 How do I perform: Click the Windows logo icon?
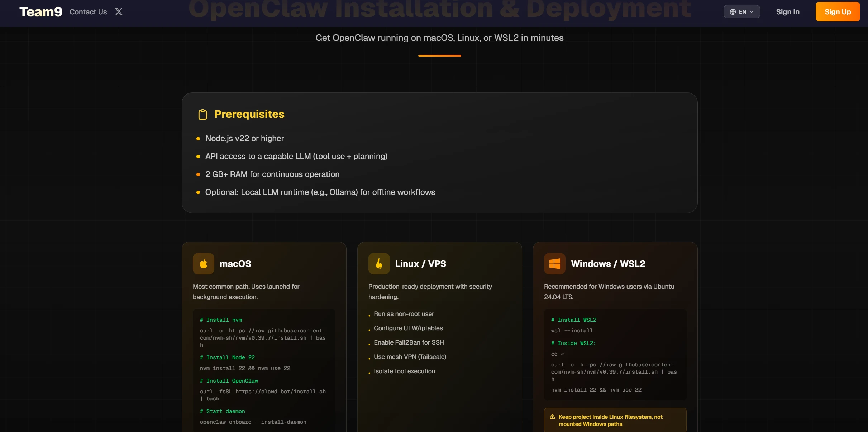click(554, 264)
